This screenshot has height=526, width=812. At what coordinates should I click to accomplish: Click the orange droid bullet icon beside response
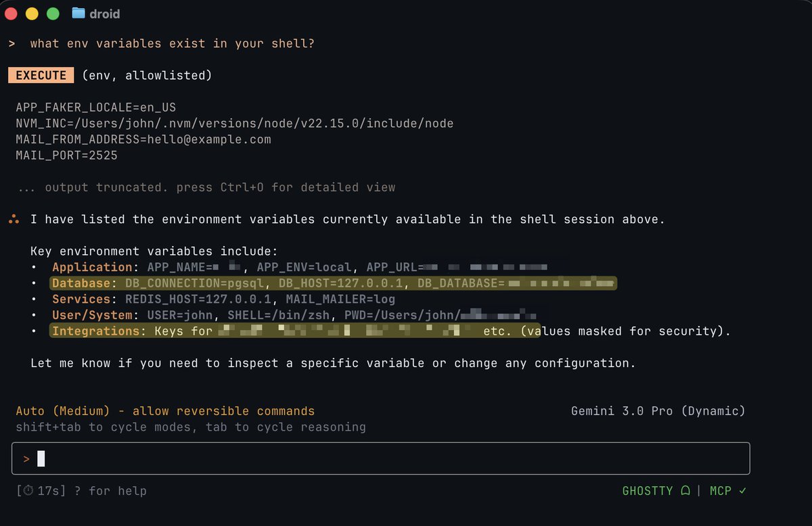click(14, 219)
